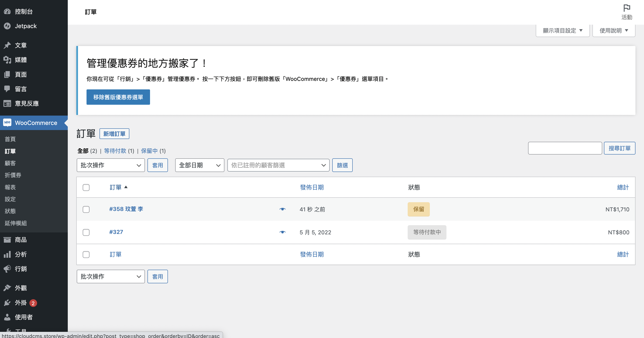The image size is (644, 338).
Task: Click the 留言 comments bubble icon
Action: coord(7,89)
